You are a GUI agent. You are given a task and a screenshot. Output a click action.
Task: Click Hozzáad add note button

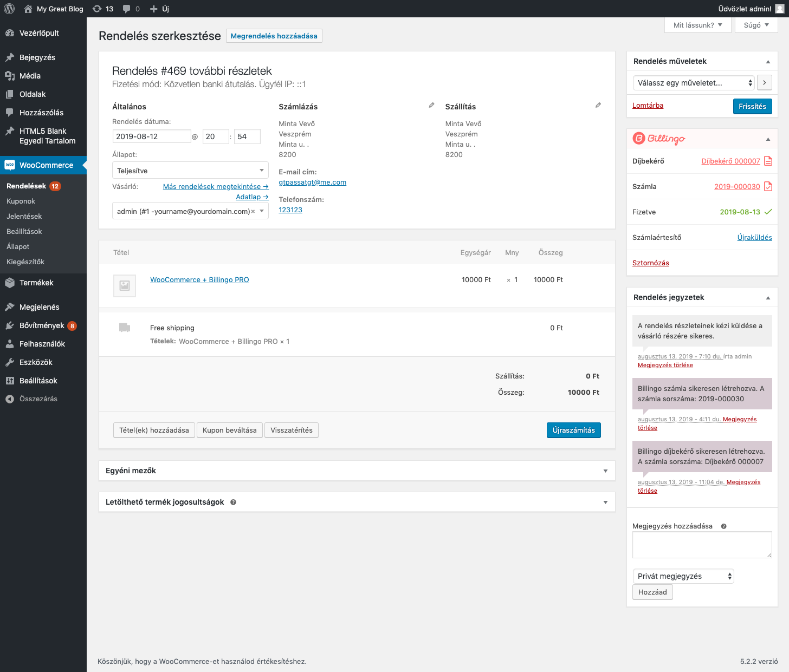(652, 592)
